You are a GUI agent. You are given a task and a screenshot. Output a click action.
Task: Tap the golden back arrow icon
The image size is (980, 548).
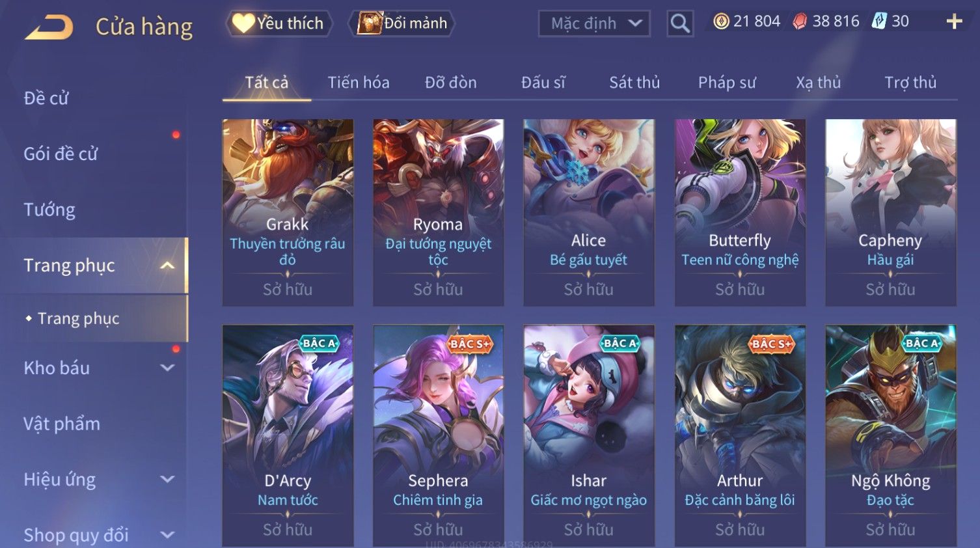49,27
